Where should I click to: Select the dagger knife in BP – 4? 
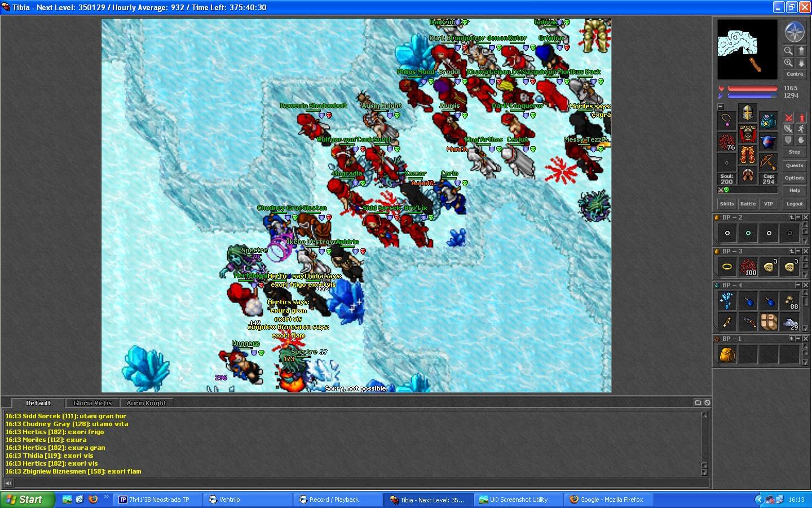click(748, 322)
